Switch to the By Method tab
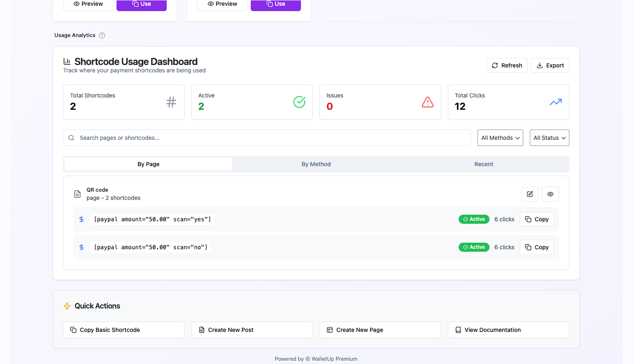This screenshot has width=634, height=364. click(316, 164)
